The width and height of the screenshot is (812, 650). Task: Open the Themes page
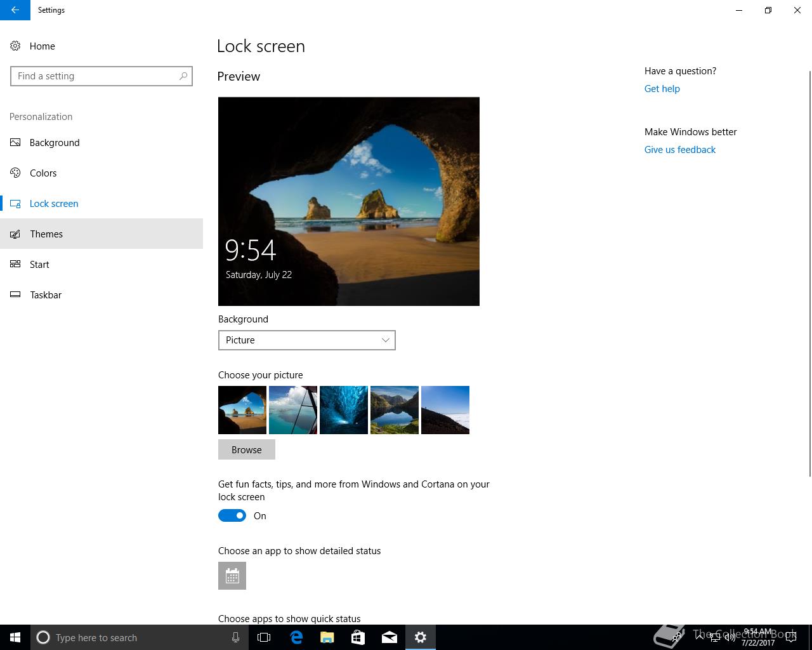pos(101,234)
